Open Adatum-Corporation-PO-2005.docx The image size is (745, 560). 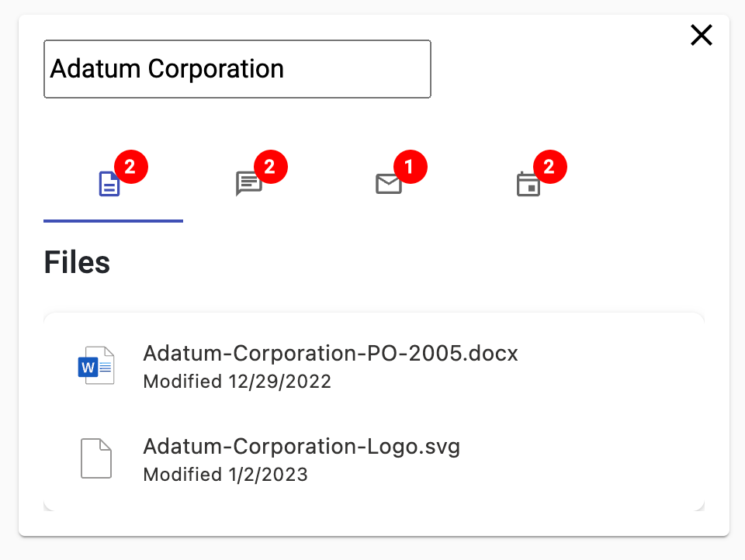click(331, 353)
